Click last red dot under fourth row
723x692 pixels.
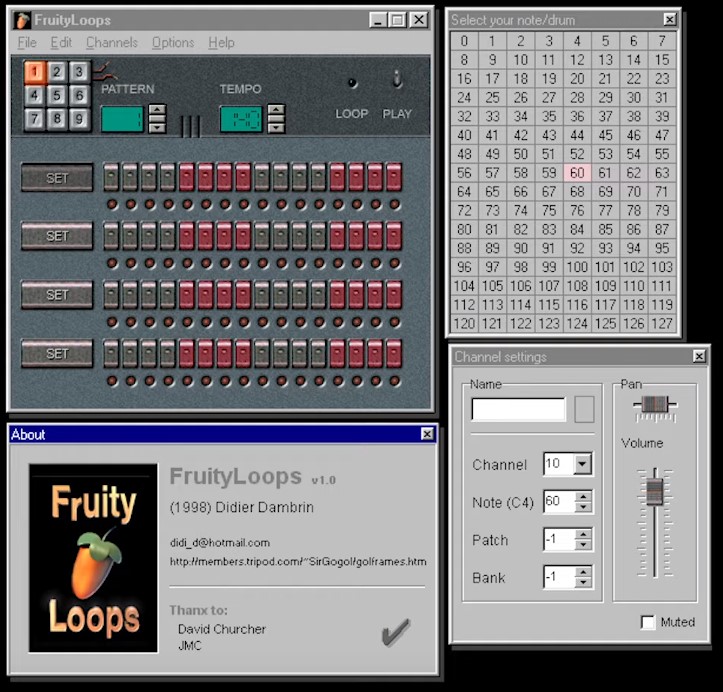(x=395, y=381)
